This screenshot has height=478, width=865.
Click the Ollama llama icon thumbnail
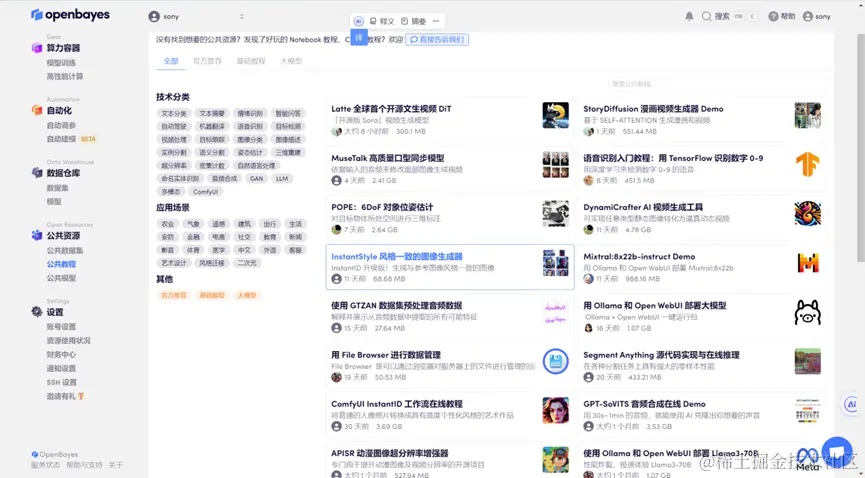pos(808,312)
